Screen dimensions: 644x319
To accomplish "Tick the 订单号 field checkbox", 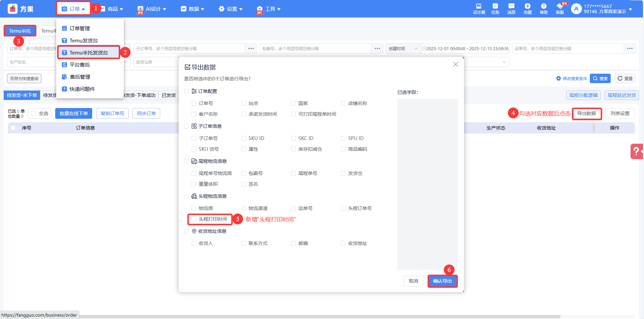I will (194, 103).
